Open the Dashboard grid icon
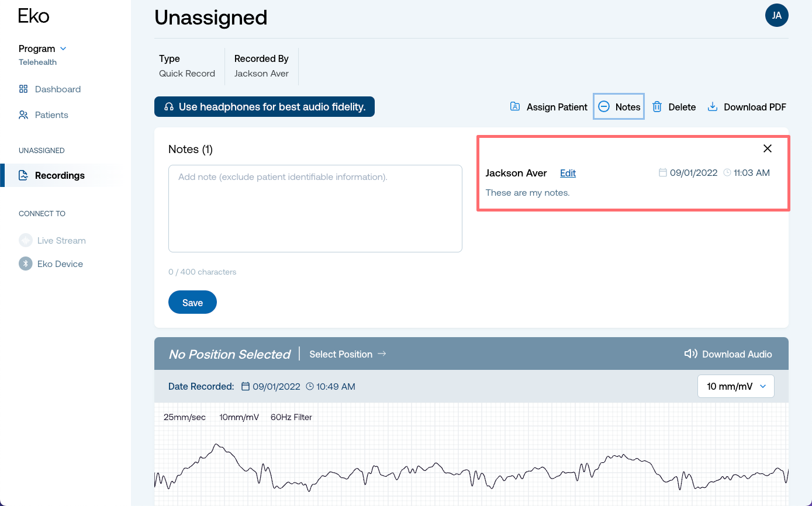Screen dimensions: 812x506 (23, 89)
